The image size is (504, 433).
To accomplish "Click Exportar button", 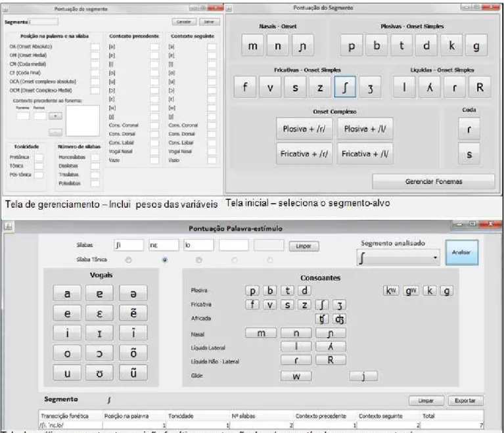I will point(465,401).
